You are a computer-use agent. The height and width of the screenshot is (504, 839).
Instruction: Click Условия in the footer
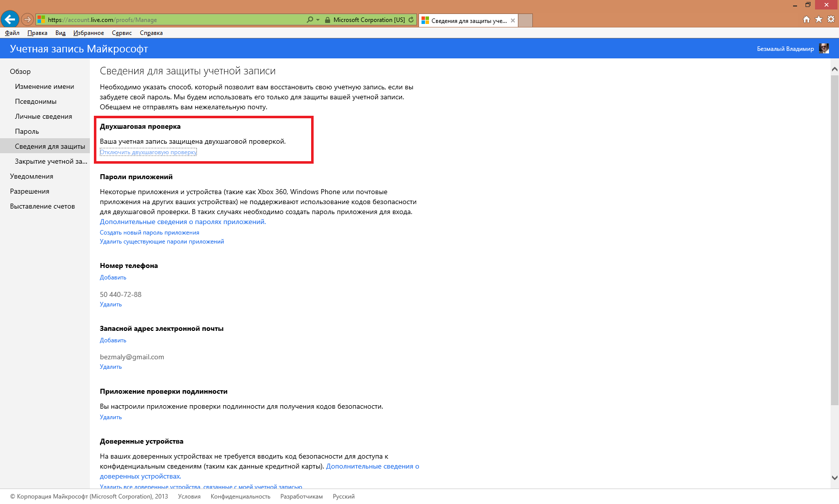coord(189,497)
